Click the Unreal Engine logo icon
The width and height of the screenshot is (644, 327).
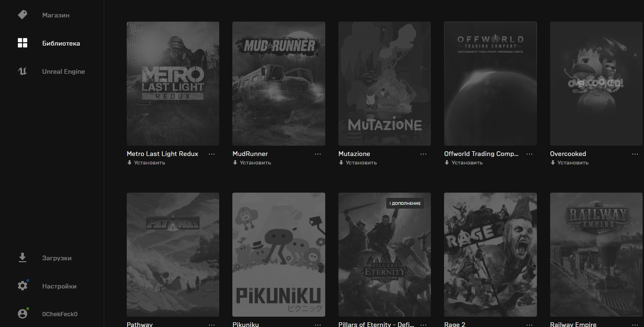click(x=23, y=71)
